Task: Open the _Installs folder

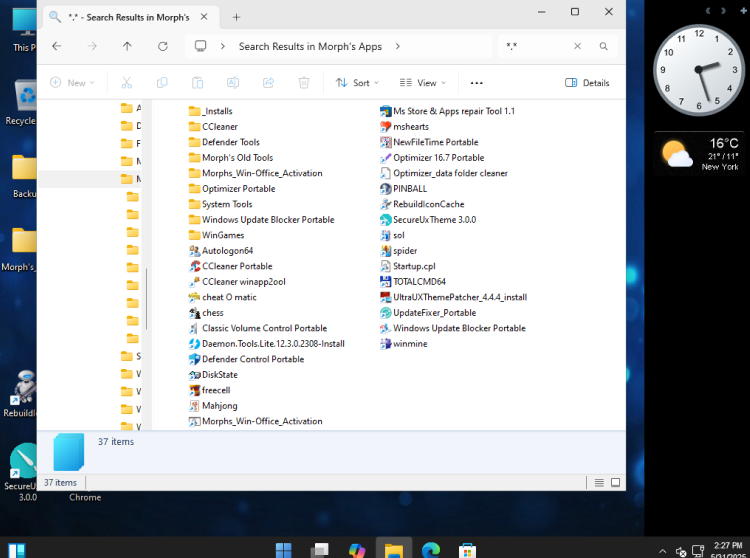Action: click(x=210, y=111)
